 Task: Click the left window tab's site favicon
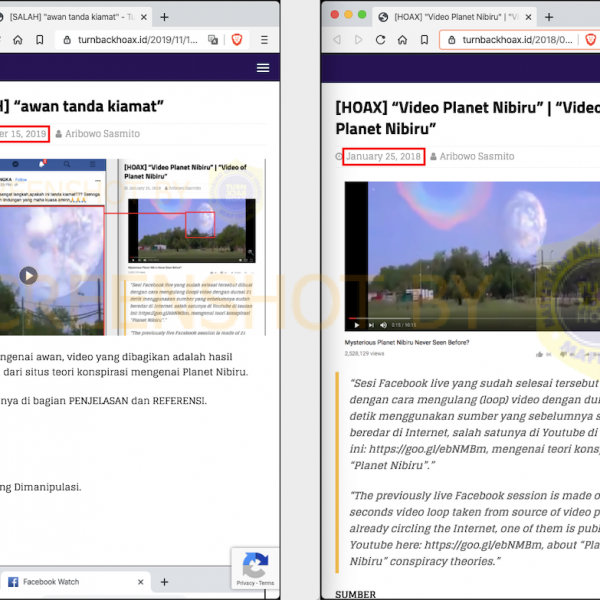[x=1, y=17]
